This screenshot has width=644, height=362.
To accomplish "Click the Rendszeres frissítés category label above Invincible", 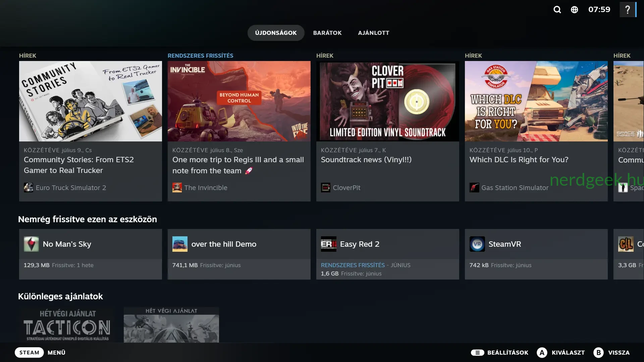I will (201, 56).
